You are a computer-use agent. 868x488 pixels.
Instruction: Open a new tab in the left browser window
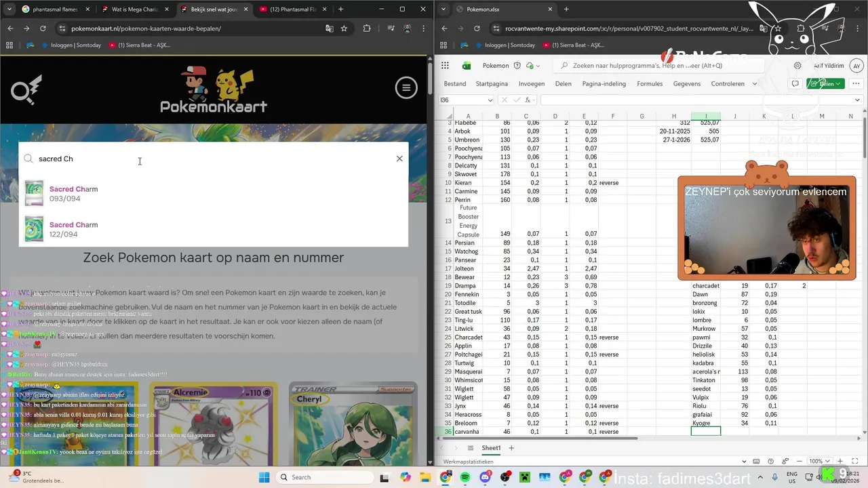coord(340,9)
